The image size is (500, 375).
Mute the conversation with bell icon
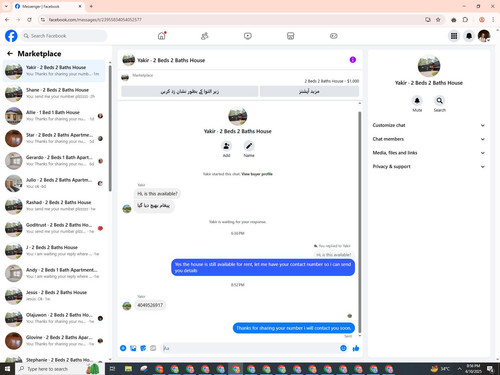417,100
